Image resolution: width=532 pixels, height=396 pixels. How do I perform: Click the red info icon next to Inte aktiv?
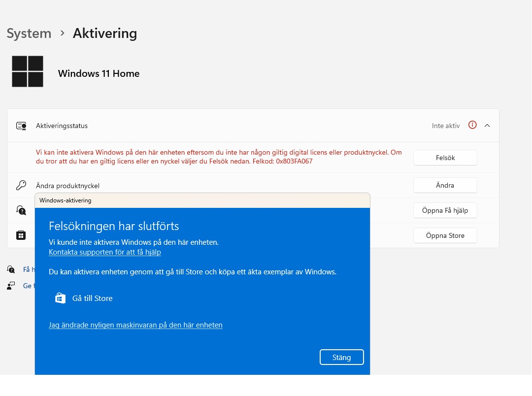[472, 125]
